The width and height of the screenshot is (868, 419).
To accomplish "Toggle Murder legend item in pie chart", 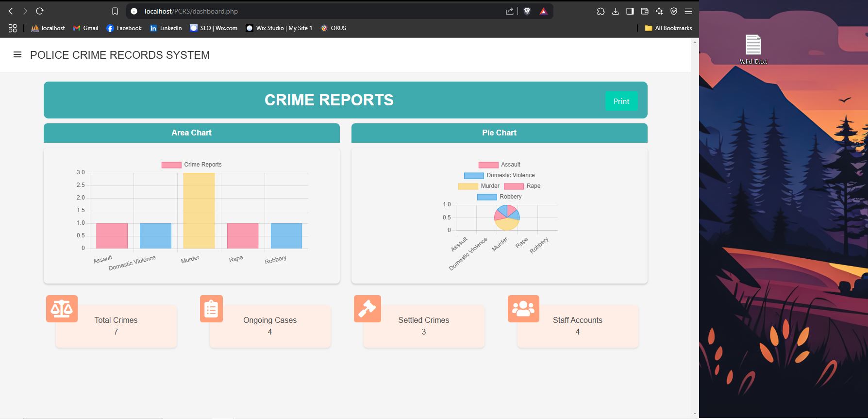I will point(479,186).
